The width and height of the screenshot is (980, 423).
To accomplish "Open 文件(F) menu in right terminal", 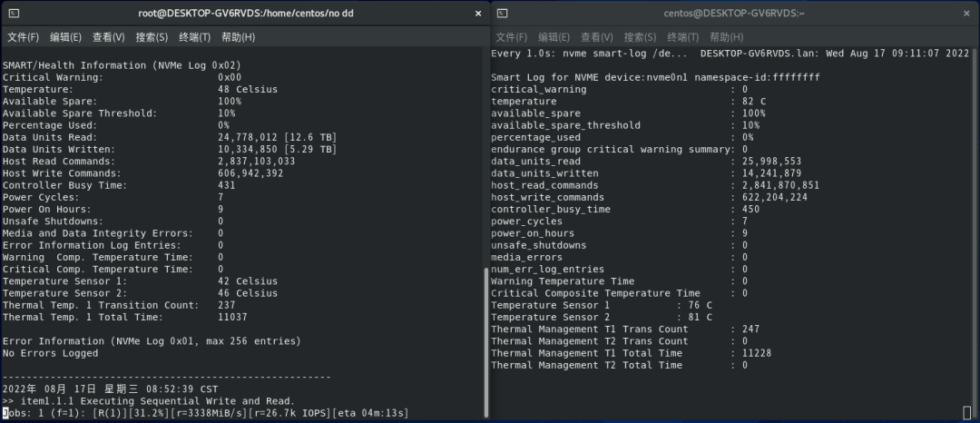I will point(512,37).
